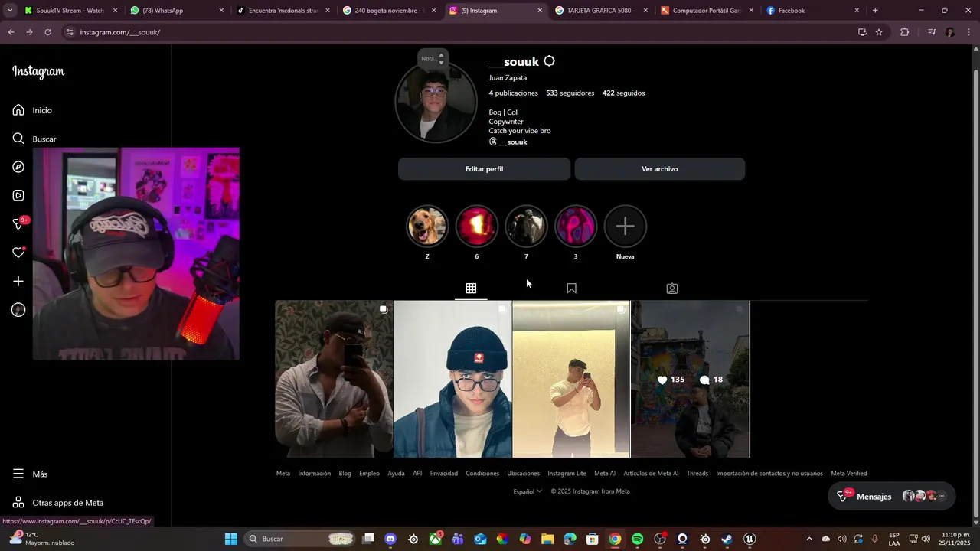Screen dimensions: 980x551
Task: Switch to the WhatsApp browser tab
Action: pos(176,11)
